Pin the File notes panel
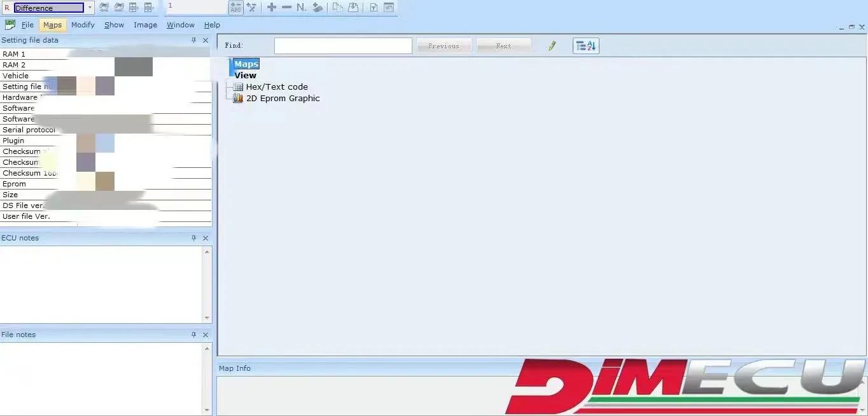868x416 pixels. point(194,335)
